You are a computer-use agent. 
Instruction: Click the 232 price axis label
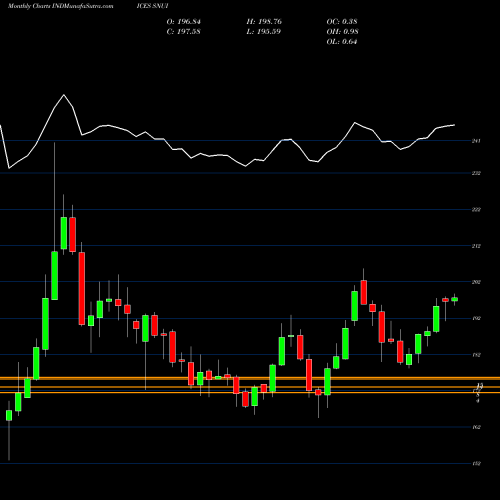tap(476, 173)
